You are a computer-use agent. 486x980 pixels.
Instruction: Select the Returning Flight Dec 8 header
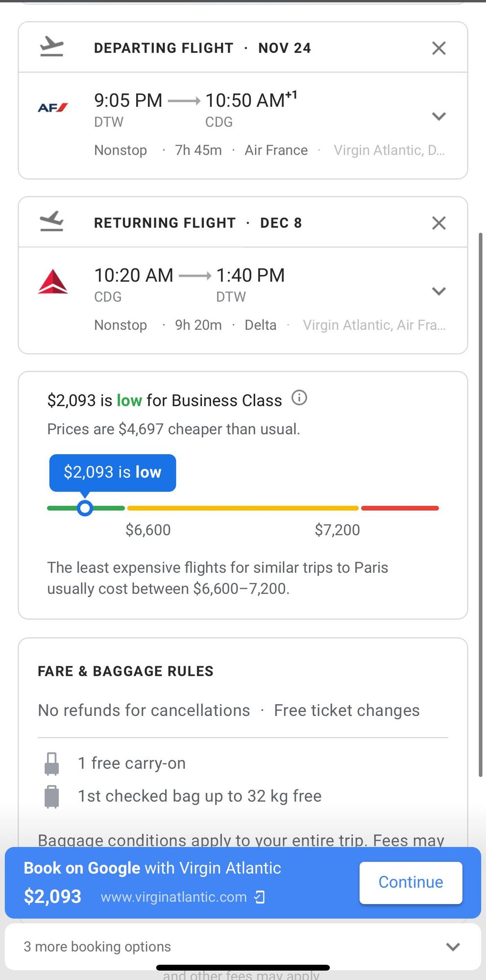pos(198,223)
